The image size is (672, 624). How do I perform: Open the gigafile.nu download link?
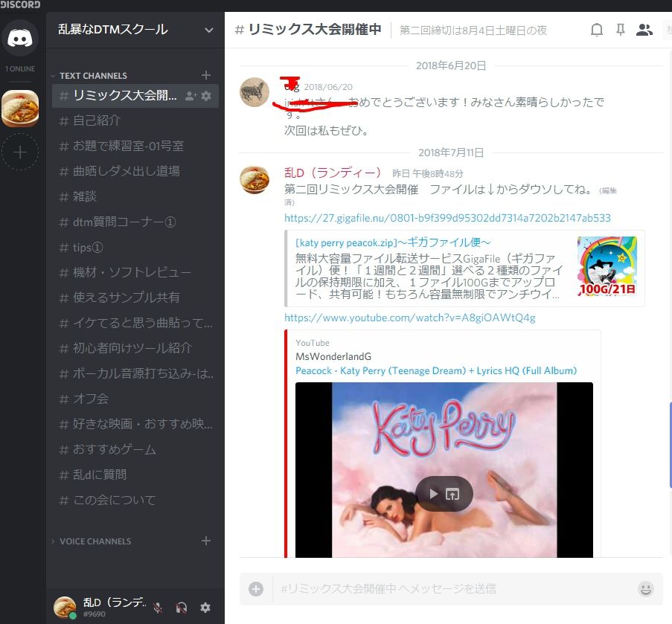tap(447, 218)
